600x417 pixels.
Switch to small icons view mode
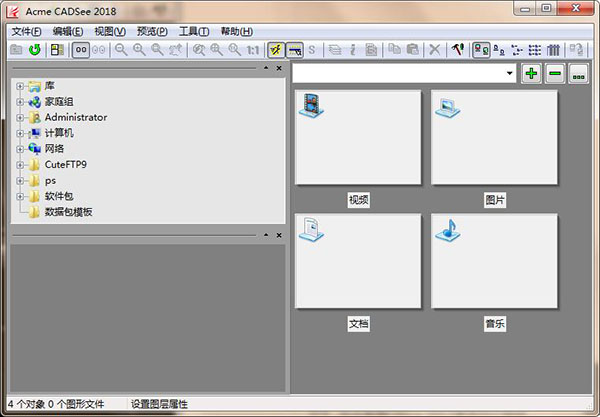[x=499, y=50]
